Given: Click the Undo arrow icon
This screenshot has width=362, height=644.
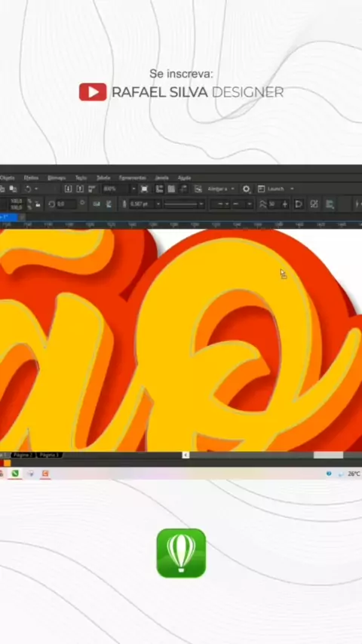Looking at the screenshot, I should [x=28, y=189].
